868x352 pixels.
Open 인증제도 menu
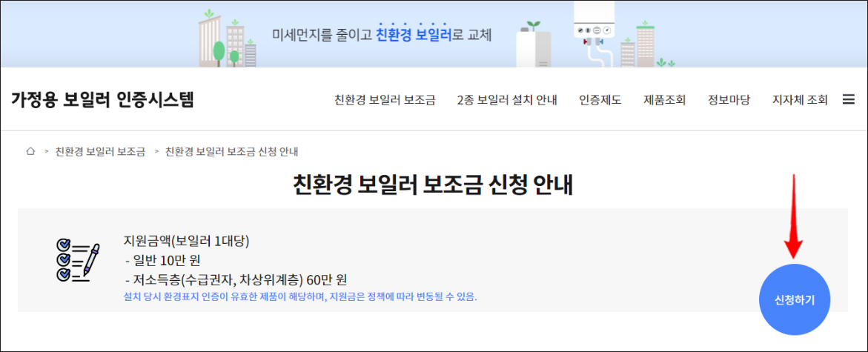[600, 100]
